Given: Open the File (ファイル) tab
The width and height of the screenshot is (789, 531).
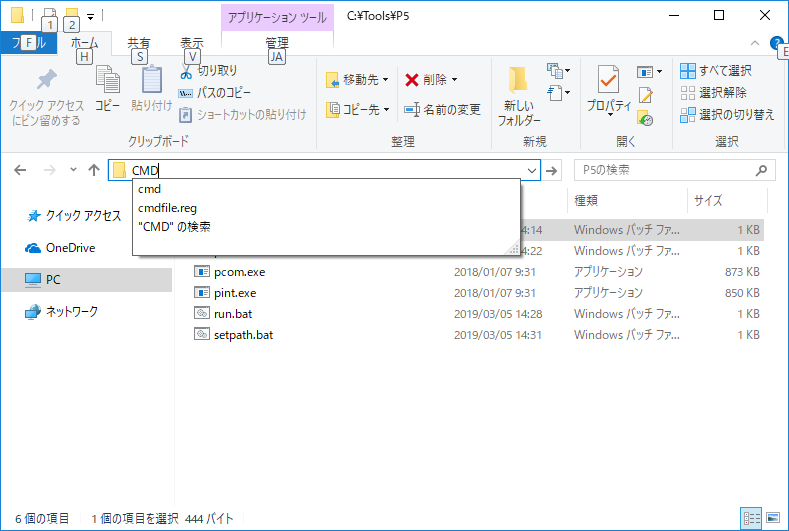Looking at the screenshot, I should [x=28, y=43].
